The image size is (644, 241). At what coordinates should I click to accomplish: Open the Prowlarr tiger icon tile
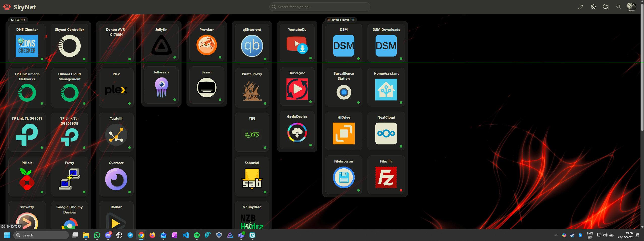tap(207, 42)
